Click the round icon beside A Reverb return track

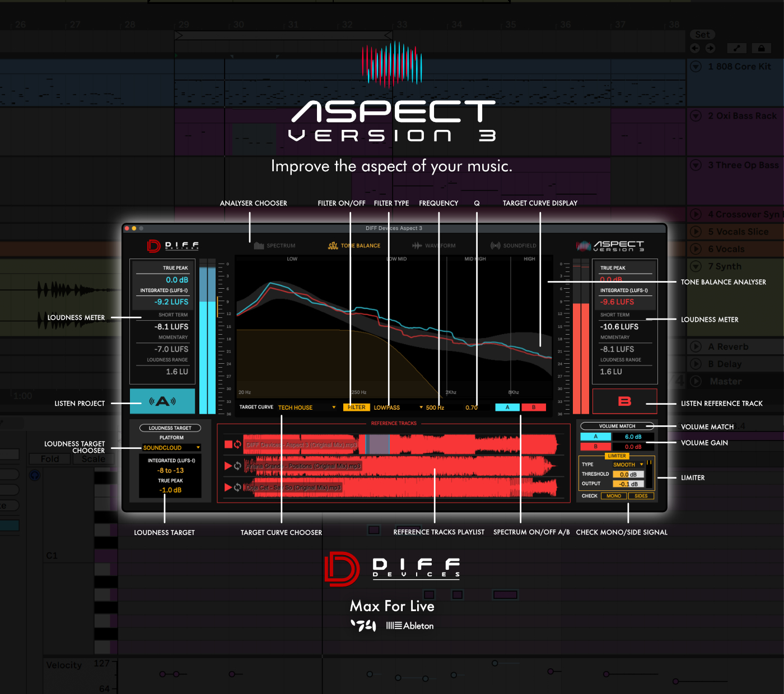click(696, 347)
